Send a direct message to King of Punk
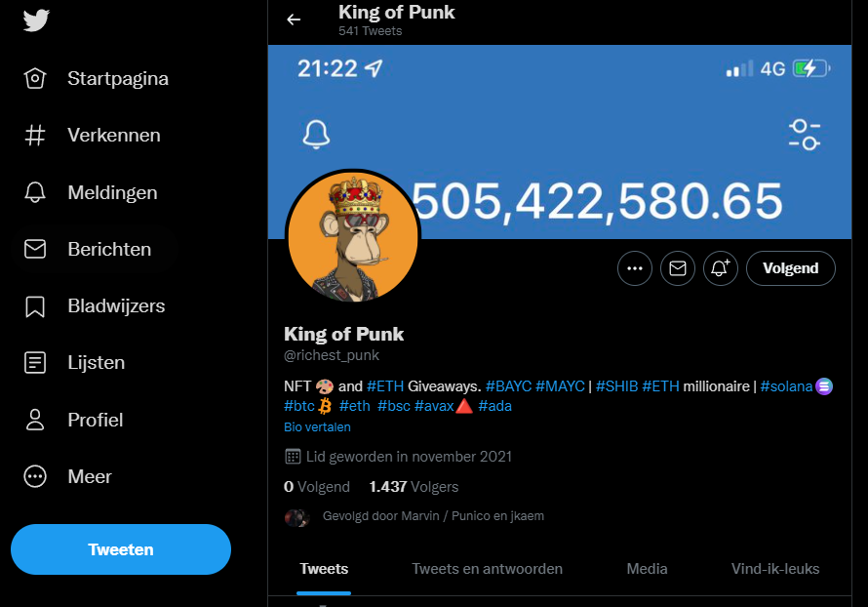The image size is (868, 607). click(x=678, y=268)
